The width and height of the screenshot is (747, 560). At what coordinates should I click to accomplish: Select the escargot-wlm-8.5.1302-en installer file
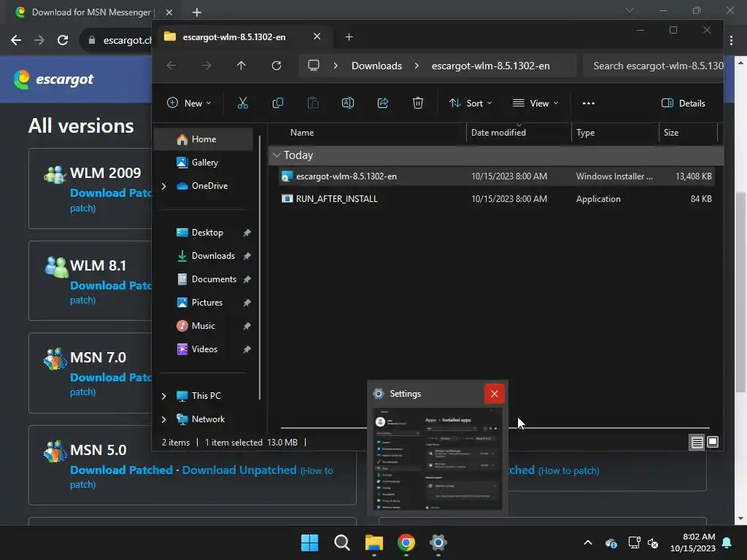click(496, 176)
